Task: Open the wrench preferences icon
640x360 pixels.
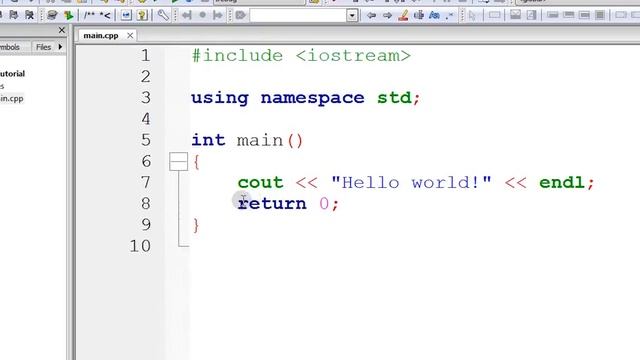Action: (x=163, y=16)
